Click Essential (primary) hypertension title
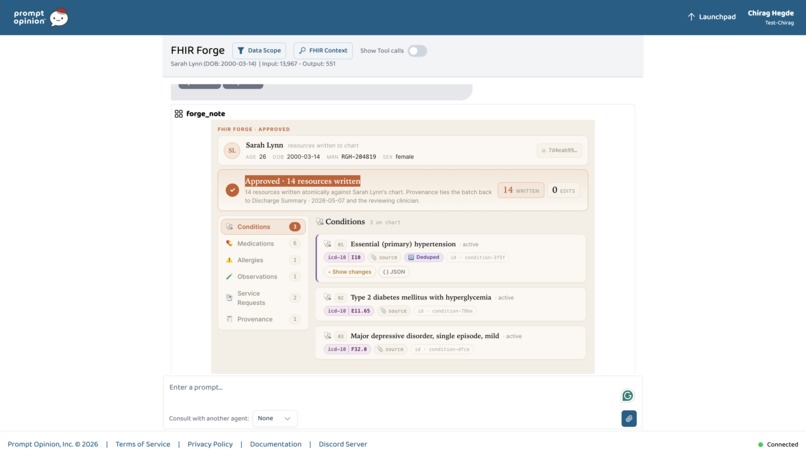 (403, 244)
